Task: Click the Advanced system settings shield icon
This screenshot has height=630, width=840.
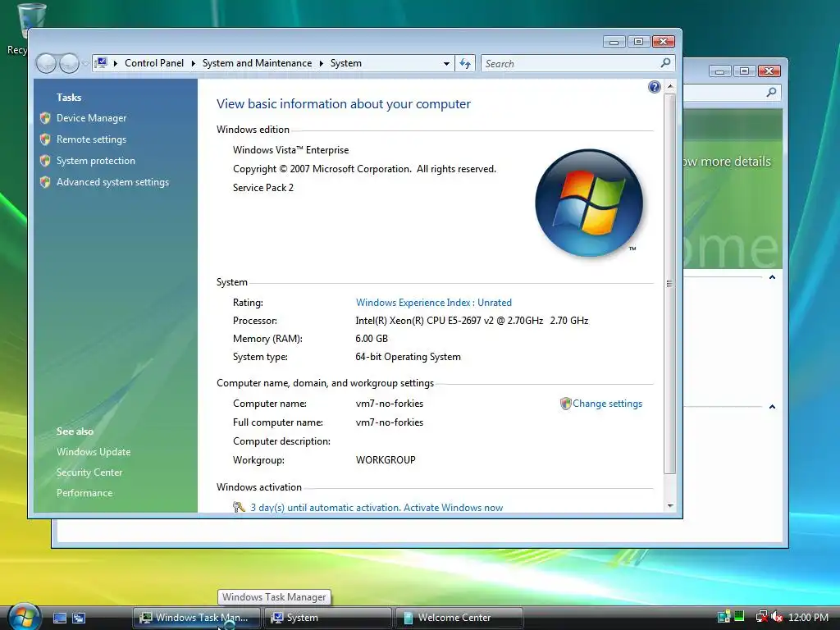Action: coord(46,182)
